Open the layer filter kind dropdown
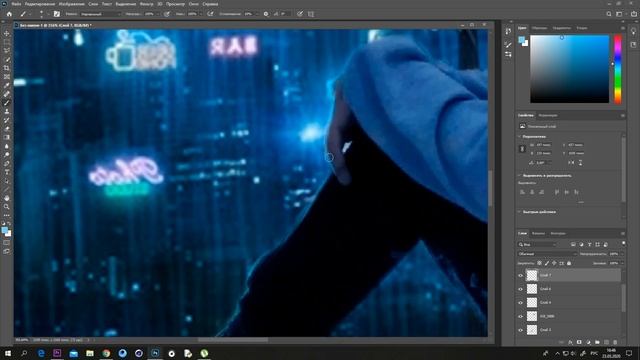The width and height of the screenshot is (640, 360). (x=537, y=244)
